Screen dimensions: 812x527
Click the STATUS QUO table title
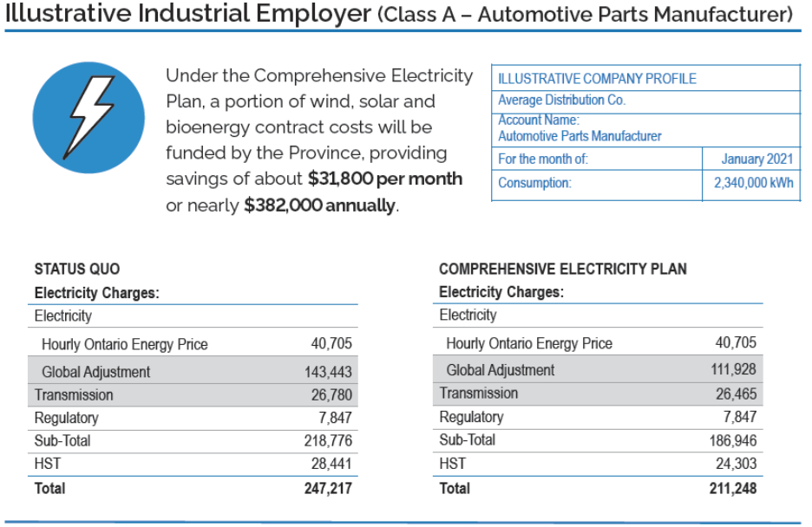click(77, 269)
